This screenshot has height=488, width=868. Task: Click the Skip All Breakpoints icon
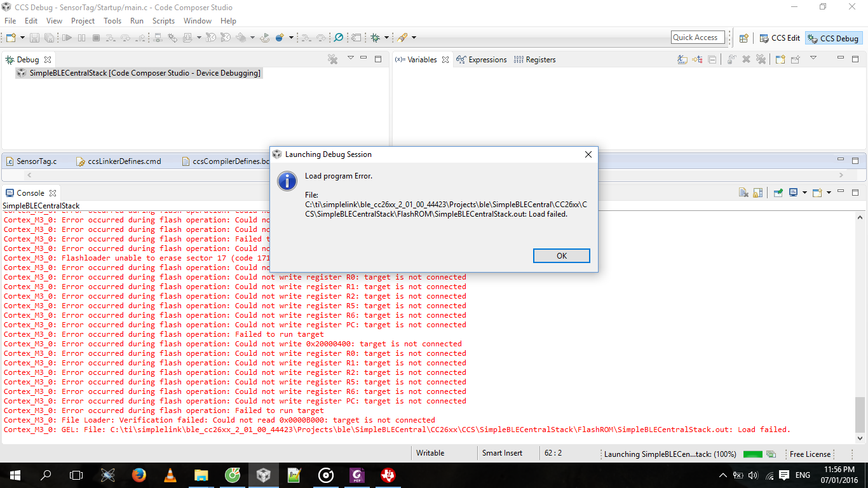pos(338,37)
